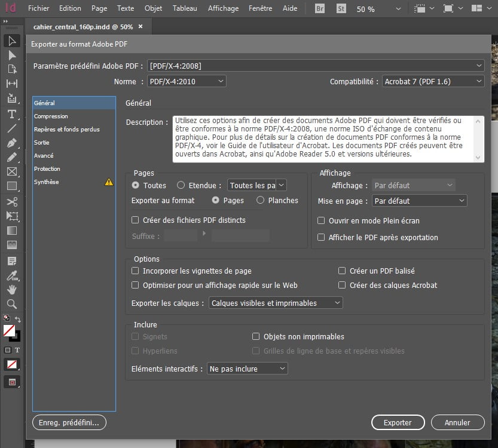Switch to Compression section in sidebar
Screen dimensions: 498x448
51,116
